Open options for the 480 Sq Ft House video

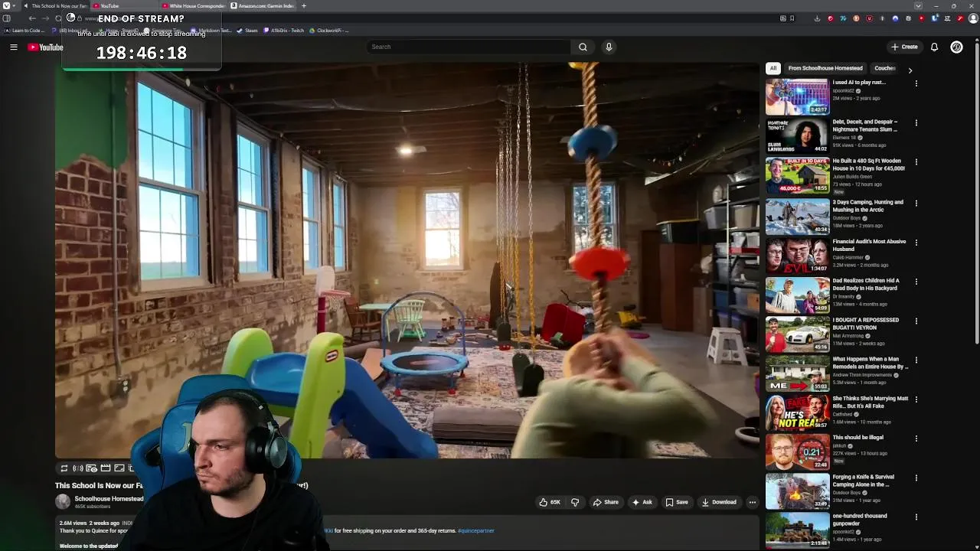(916, 162)
